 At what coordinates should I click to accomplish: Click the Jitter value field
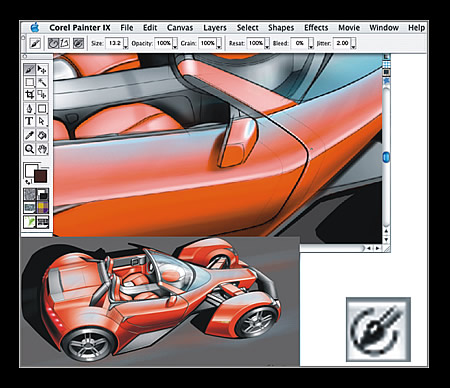pyautogui.click(x=342, y=43)
